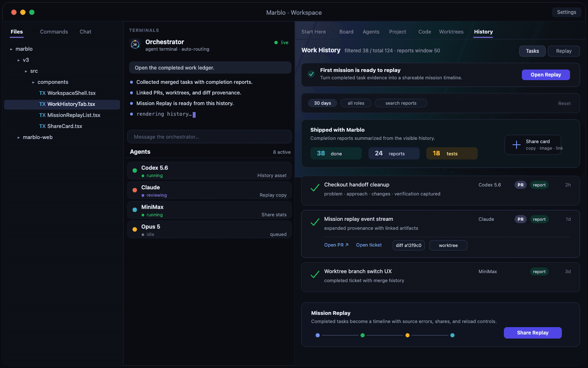Click the teal Mission Replay timeline marker
This screenshot has width=588, height=368.
pyautogui.click(x=452, y=335)
